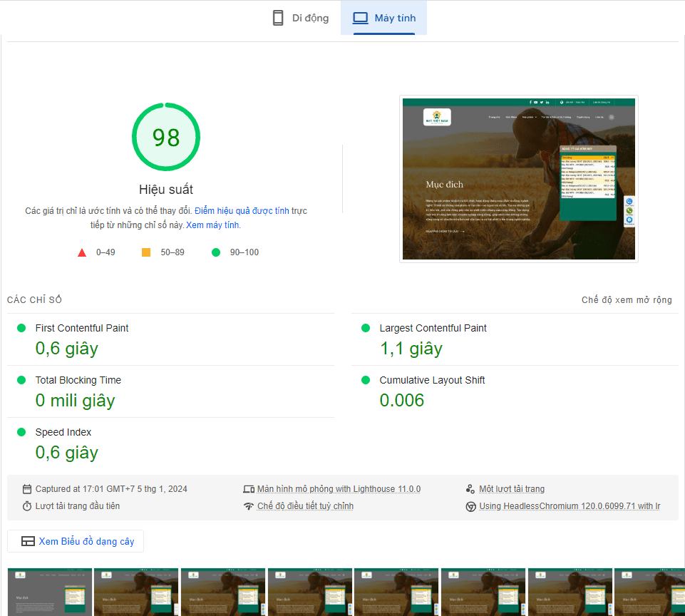Click the Chromium browser icon
Screen dimensions: 685x616
coord(470,506)
